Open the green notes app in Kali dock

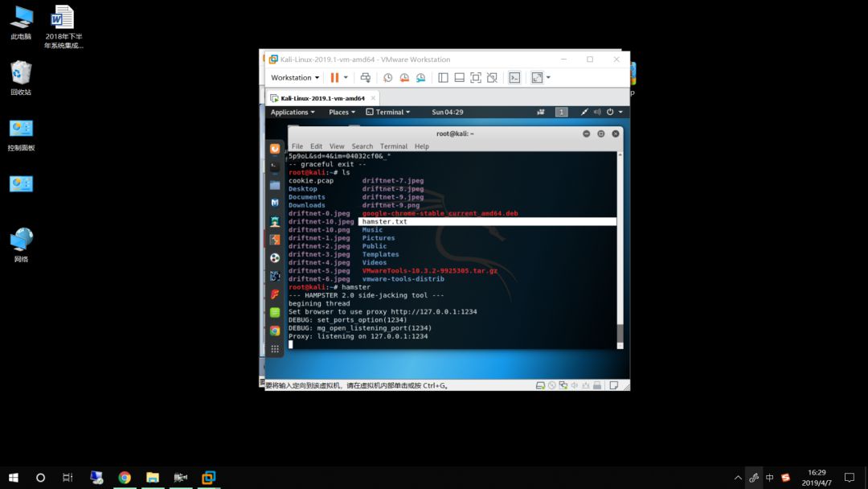pyautogui.click(x=275, y=312)
